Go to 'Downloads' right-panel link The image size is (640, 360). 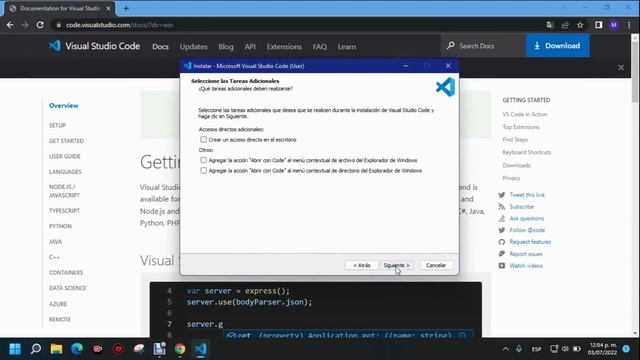(x=516, y=165)
